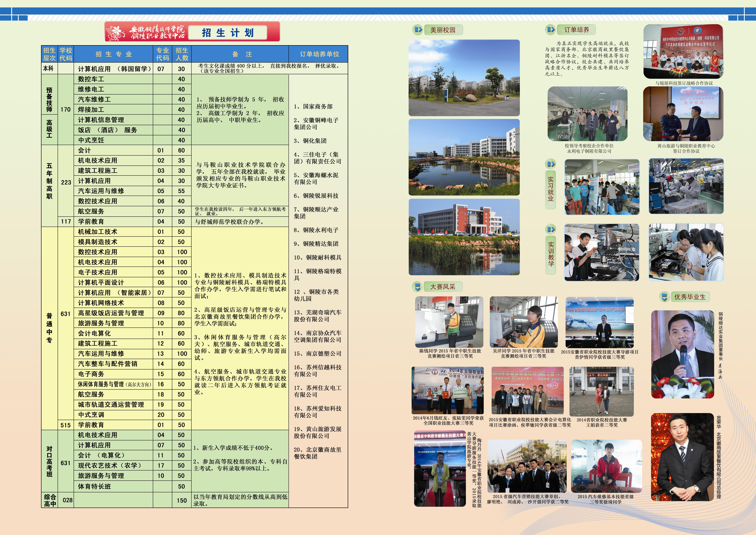Viewport: 756px width, 535px height.
Task: Click the 北京徽商故里餐饮集团 entry
Action: click(x=317, y=453)
